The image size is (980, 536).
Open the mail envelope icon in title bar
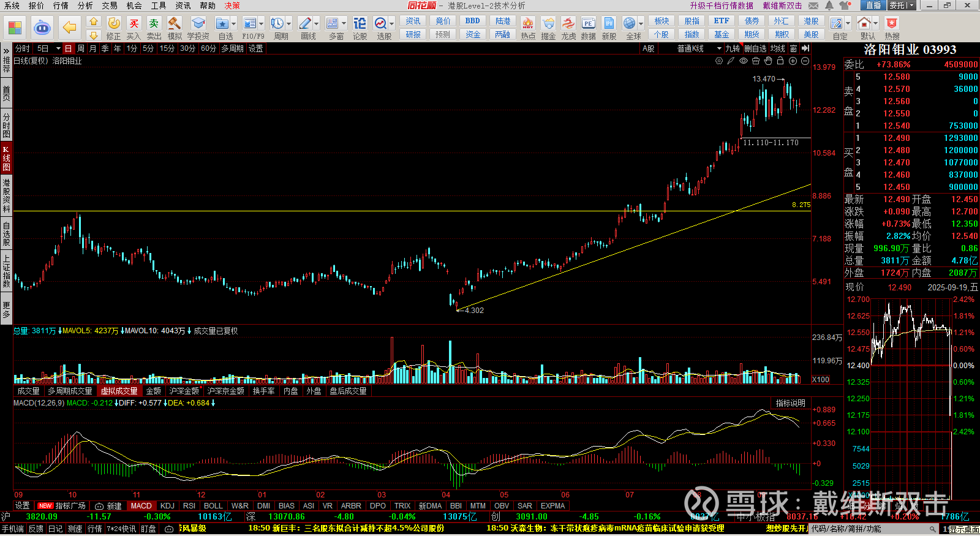[813, 6]
